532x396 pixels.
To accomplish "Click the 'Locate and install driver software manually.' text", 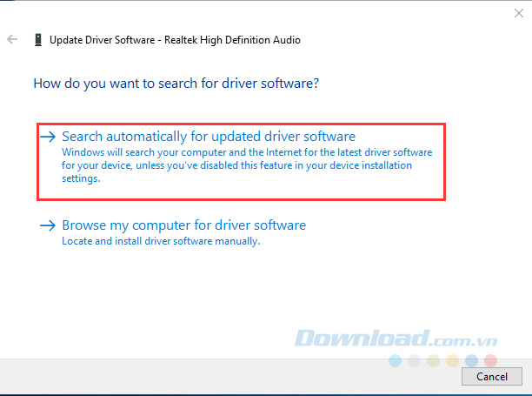I will (x=161, y=241).
